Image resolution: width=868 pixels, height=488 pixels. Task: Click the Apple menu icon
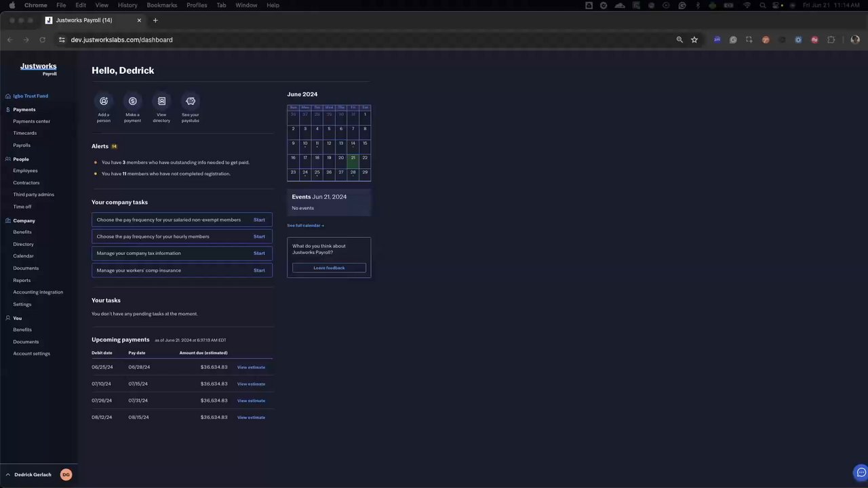point(12,5)
